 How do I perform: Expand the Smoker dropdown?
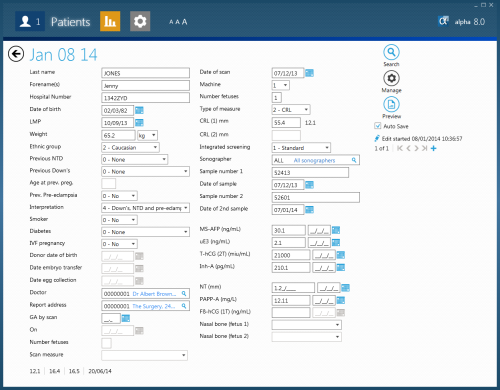tap(133, 220)
